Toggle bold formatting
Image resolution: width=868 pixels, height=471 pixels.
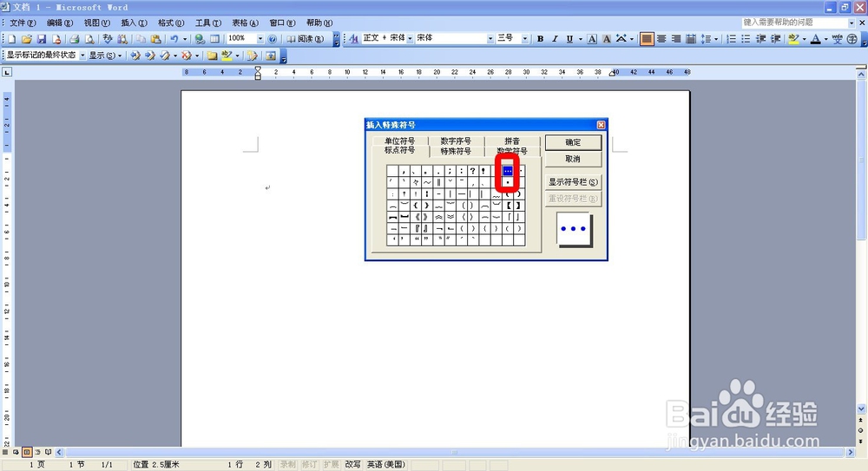[x=540, y=39]
